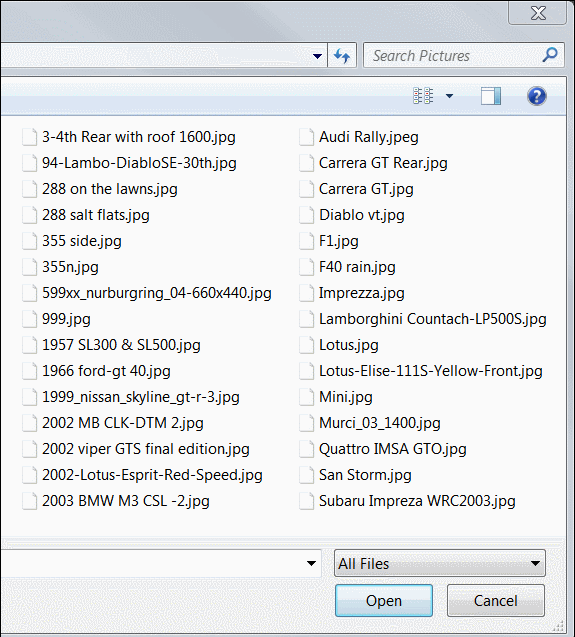This screenshot has width=575, height=637.
Task: Select file 999.jpg
Action: click(x=56, y=319)
